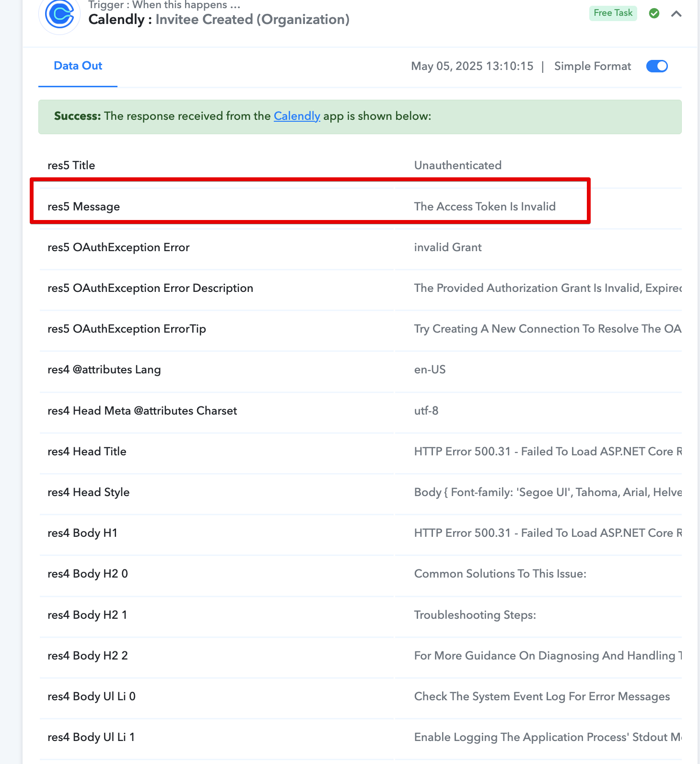Switch to the Data Out tab
This screenshot has height=764, width=700.
pyautogui.click(x=78, y=66)
